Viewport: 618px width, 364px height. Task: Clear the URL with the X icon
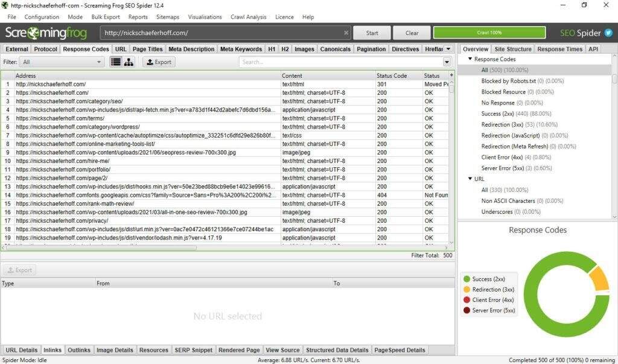(x=346, y=33)
